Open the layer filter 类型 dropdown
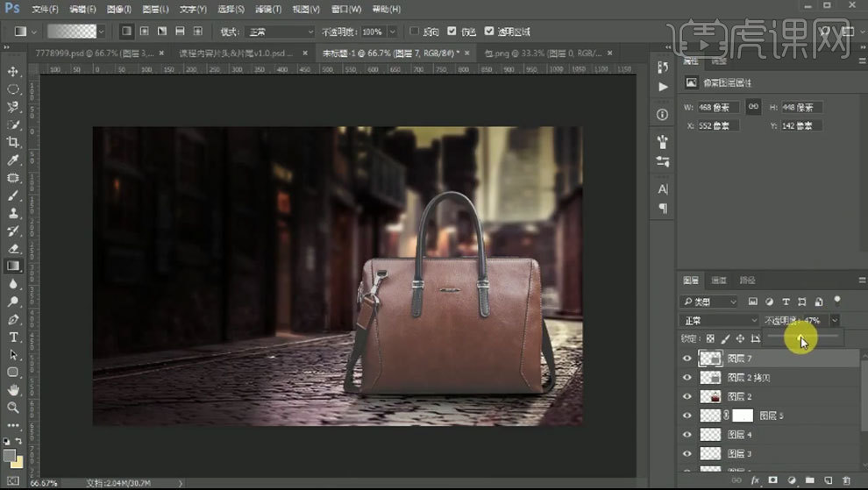 point(710,302)
